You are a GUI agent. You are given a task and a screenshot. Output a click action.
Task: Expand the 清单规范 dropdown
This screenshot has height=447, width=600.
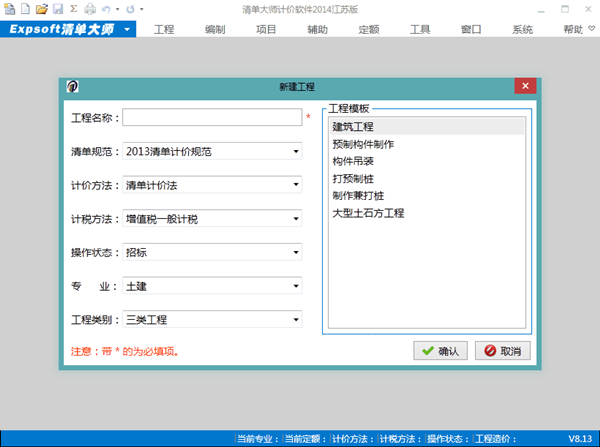click(296, 152)
